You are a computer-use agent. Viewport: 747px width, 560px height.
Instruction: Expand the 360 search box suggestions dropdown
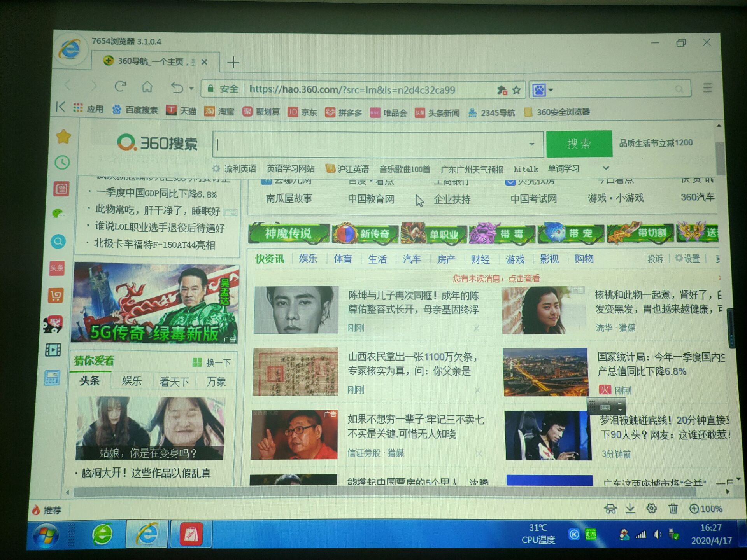[x=532, y=144]
